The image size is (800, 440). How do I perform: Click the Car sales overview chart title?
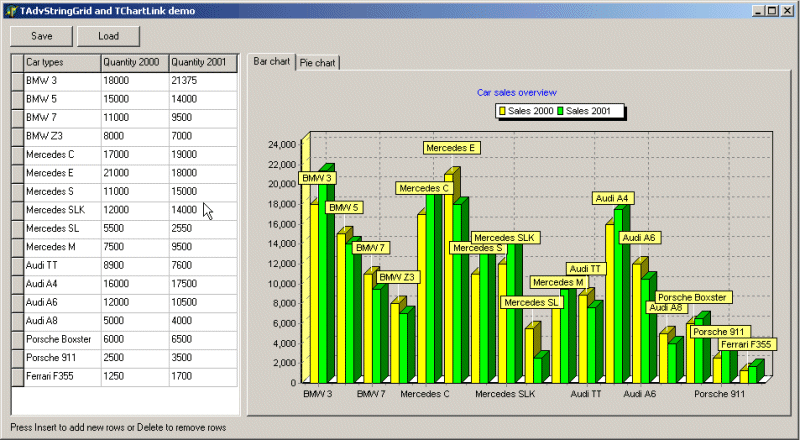coord(516,92)
